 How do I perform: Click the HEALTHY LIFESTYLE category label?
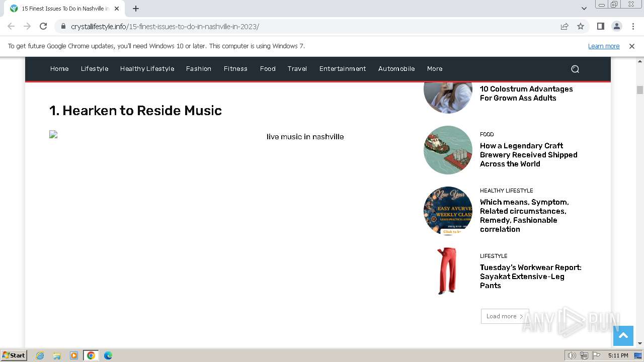coord(506,191)
